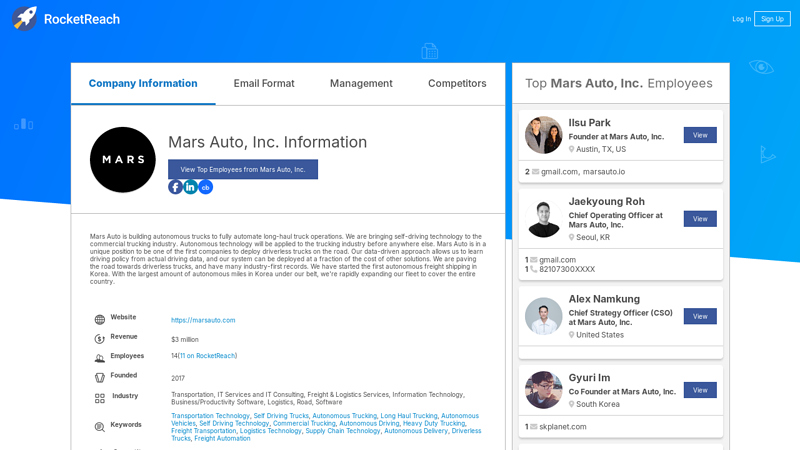Click the dollar icon beside Revenue
The width and height of the screenshot is (800, 450).
tap(99, 339)
